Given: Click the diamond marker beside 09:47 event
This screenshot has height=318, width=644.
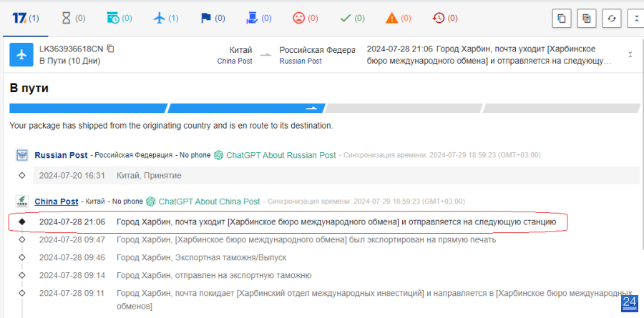Looking at the screenshot, I should (22, 239).
